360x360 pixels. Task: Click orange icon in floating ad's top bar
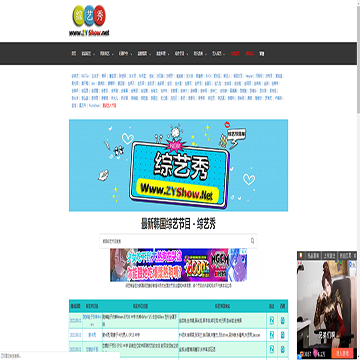(301, 255)
